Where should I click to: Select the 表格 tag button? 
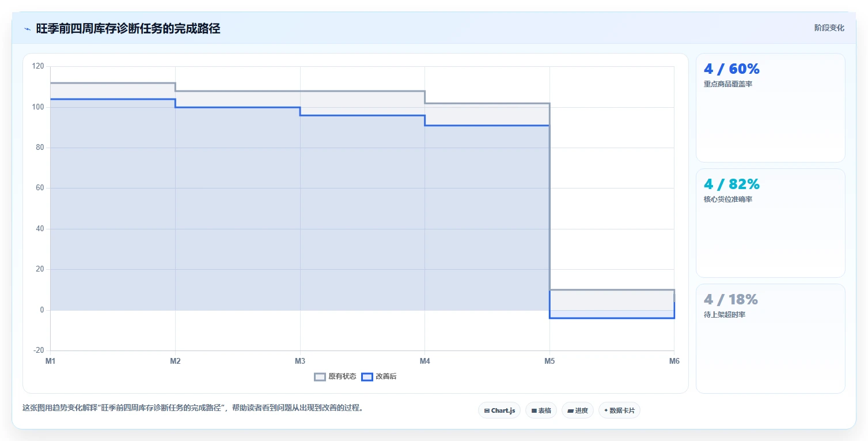(x=541, y=410)
